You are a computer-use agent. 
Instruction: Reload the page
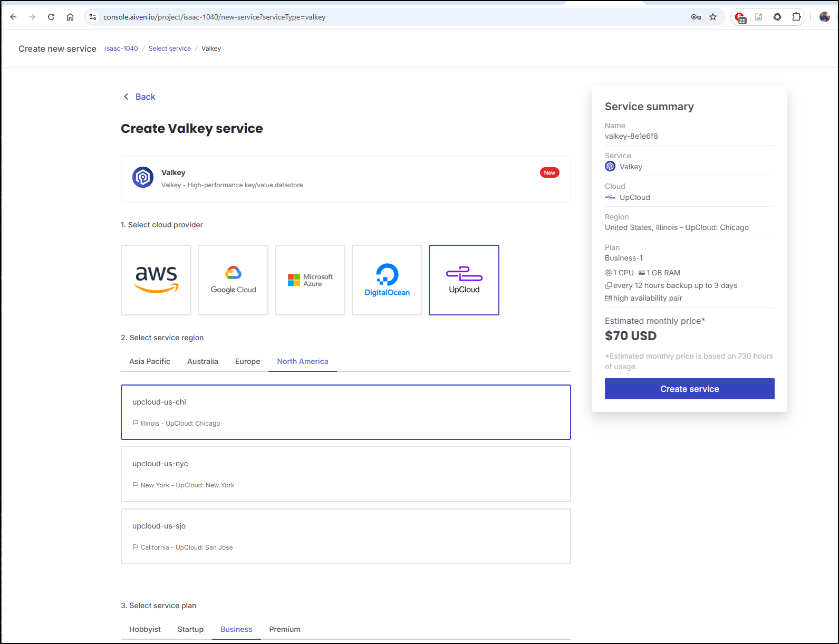tap(51, 17)
